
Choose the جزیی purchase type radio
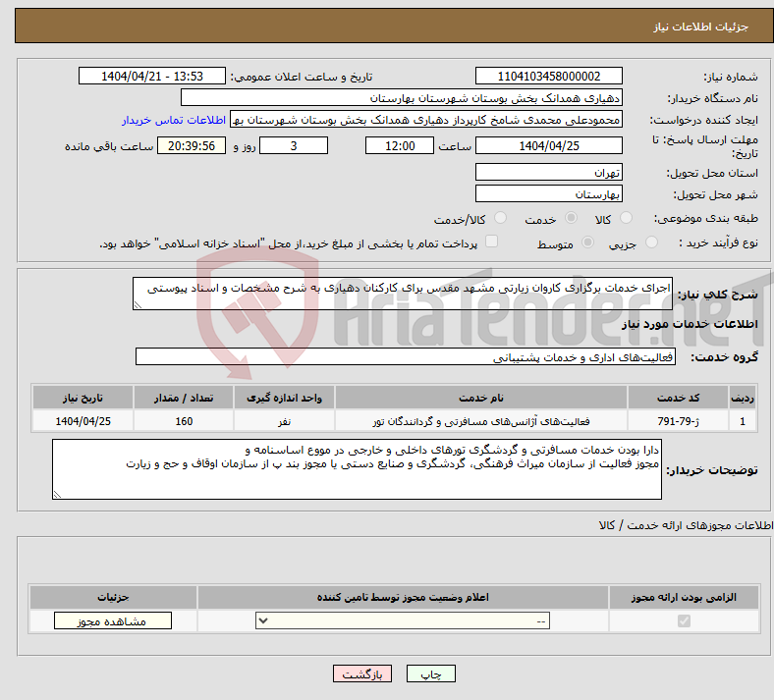(651, 242)
